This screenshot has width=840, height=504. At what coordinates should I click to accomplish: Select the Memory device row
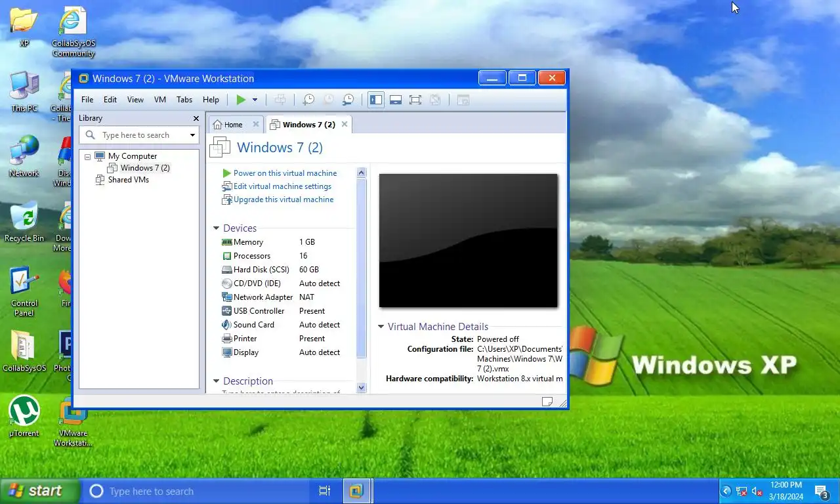282,242
